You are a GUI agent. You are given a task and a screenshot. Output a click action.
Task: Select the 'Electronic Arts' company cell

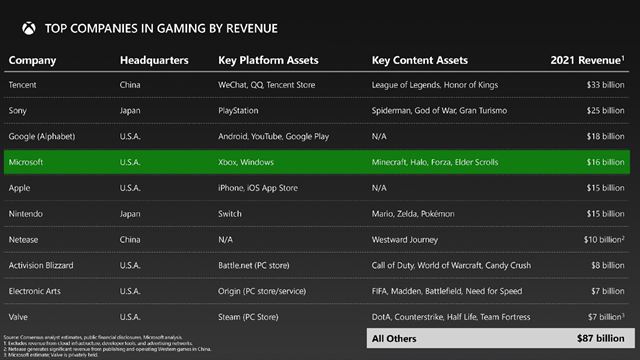(x=34, y=291)
